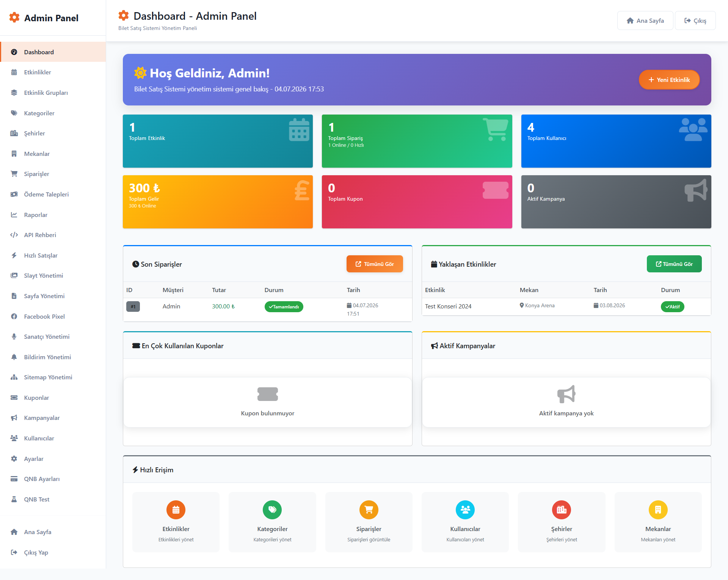
Task: Open Etkinlikler quick access orange calendar icon
Action: click(176, 510)
